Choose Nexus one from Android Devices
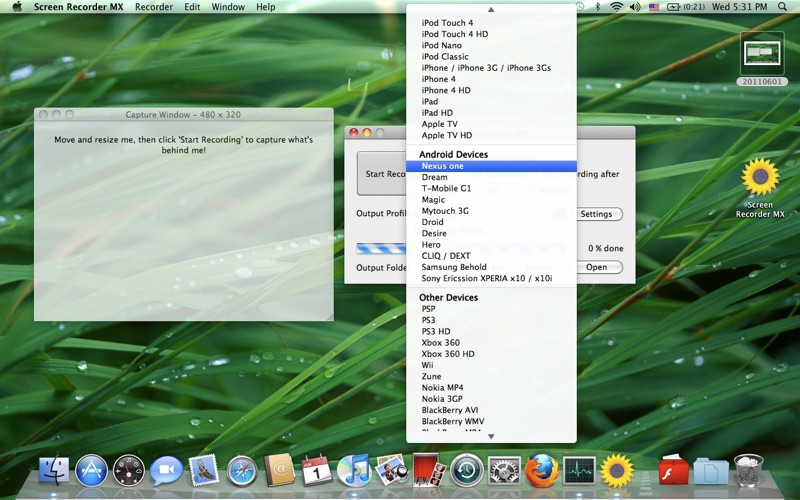 pyautogui.click(x=442, y=166)
